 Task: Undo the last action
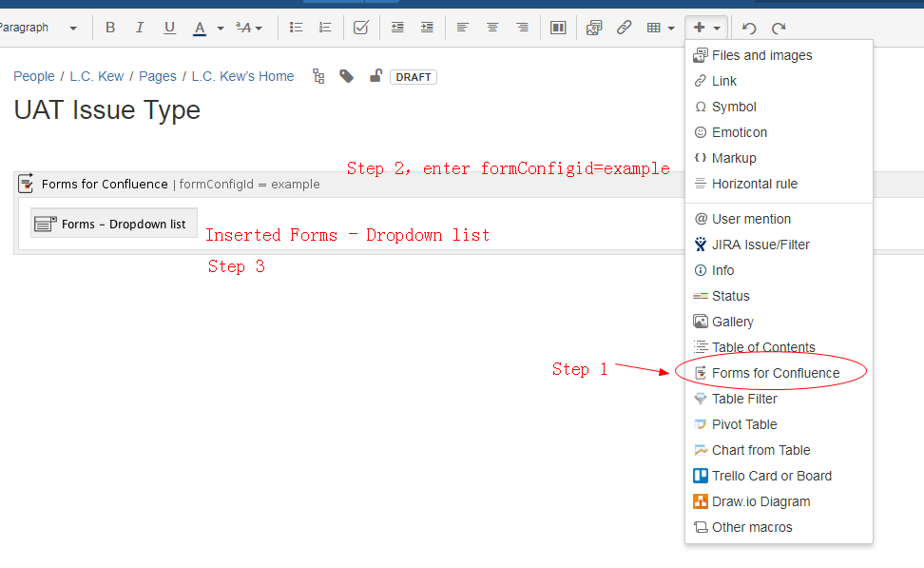click(x=749, y=28)
